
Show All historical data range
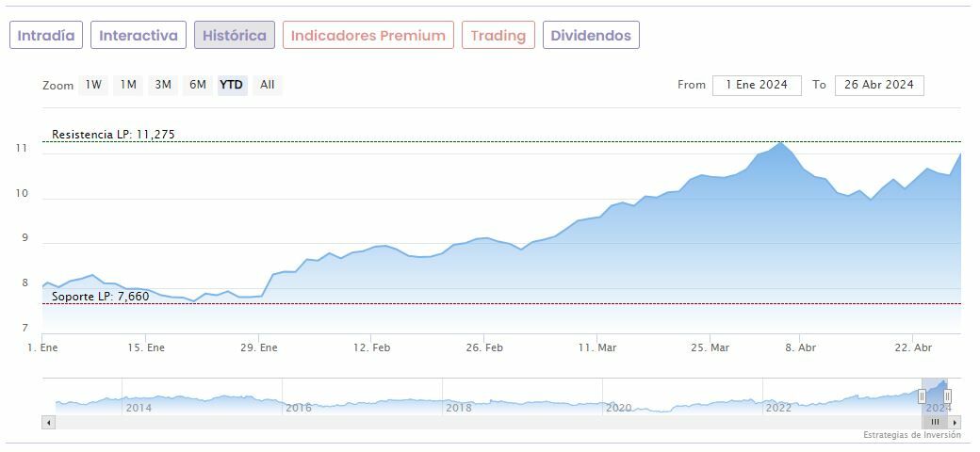click(268, 85)
